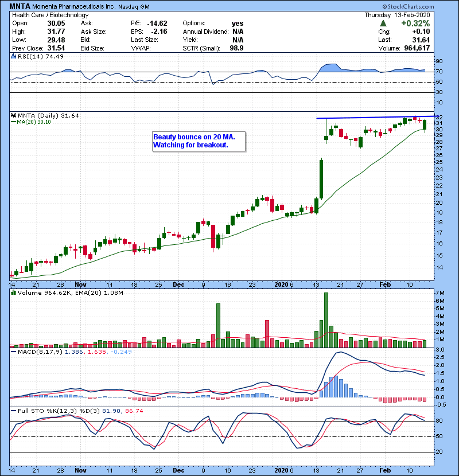Click the RSI(14) 74.49 panel label
The width and height of the screenshot is (459, 476).
tap(40, 56)
